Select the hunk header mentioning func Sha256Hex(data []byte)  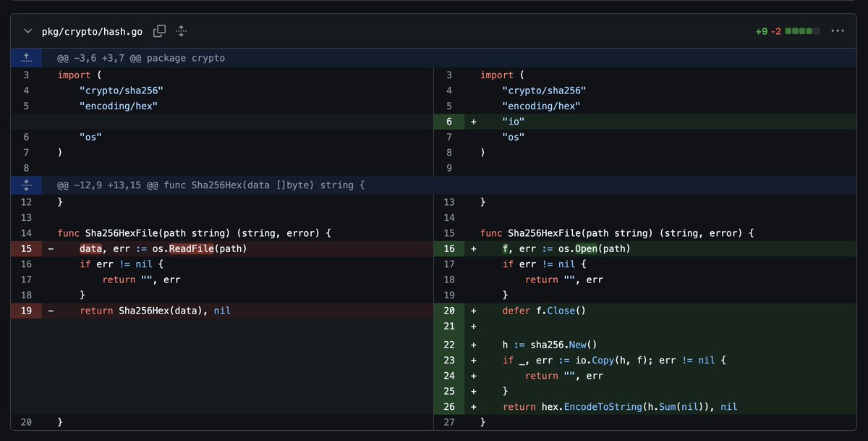point(210,185)
